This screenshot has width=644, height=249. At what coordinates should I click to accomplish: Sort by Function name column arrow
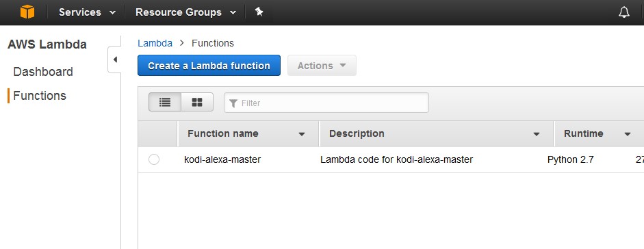pos(302,134)
